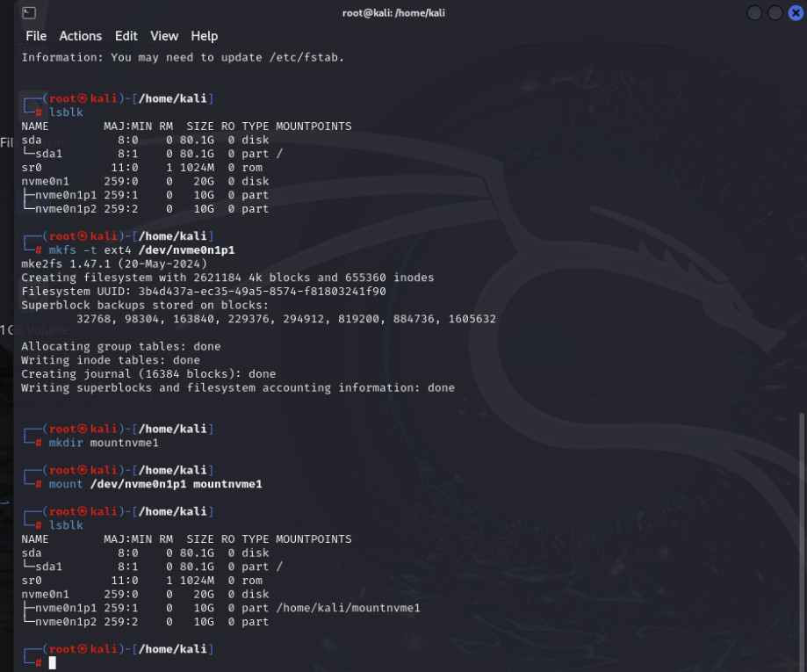Minimize the terminal window
Image resolution: width=807 pixels, height=672 pixels.
point(752,12)
